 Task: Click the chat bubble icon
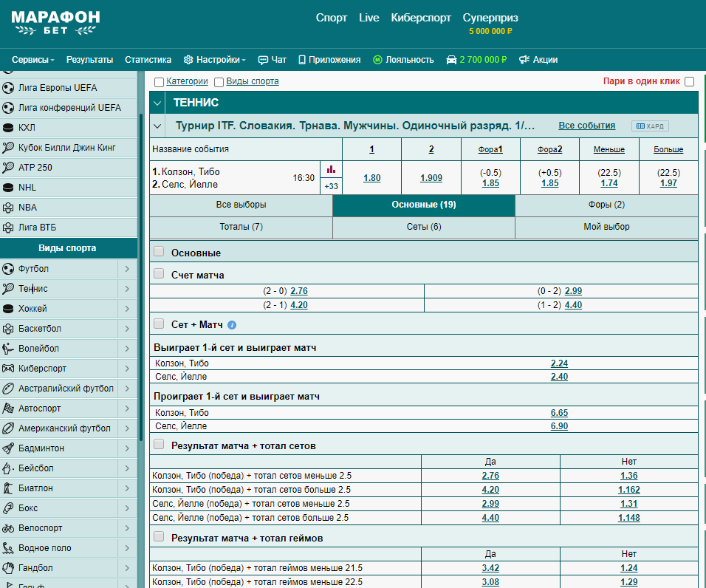point(262,60)
